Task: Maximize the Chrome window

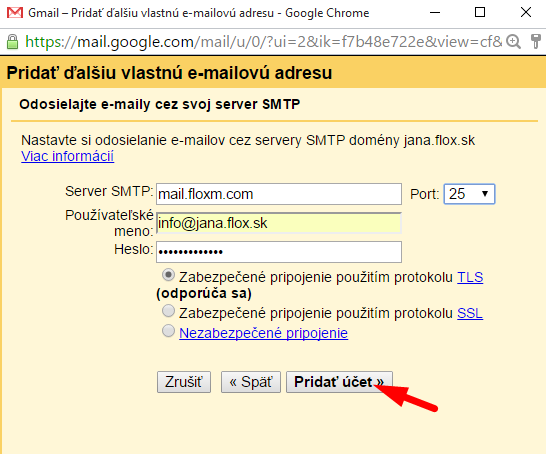Action: [x=480, y=13]
